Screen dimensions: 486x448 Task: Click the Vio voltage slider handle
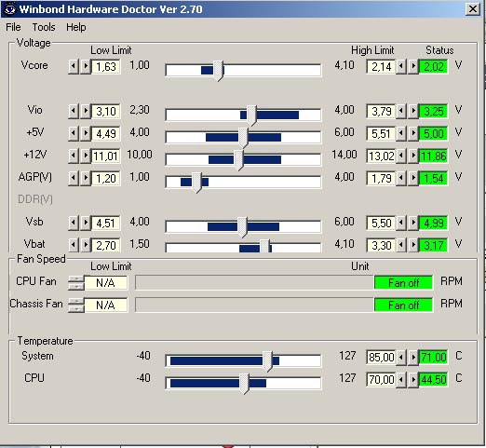pyautogui.click(x=251, y=115)
